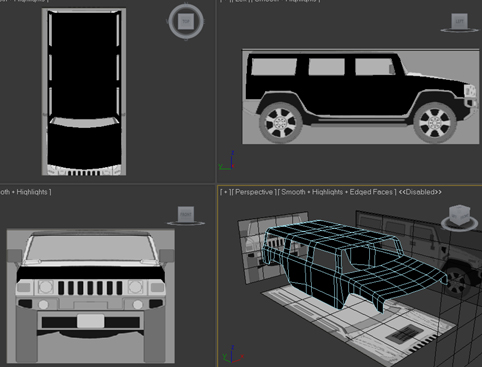Click the <<Disabled>> viewport label
This screenshot has width=482, height=367.
click(420, 192)
